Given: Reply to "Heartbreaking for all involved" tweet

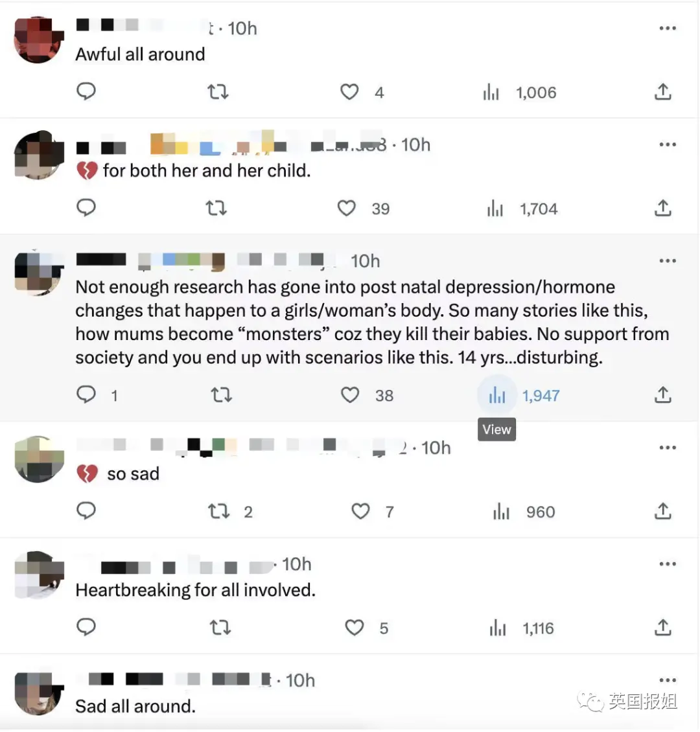Looking at the screenshot, I should (86, 627).
